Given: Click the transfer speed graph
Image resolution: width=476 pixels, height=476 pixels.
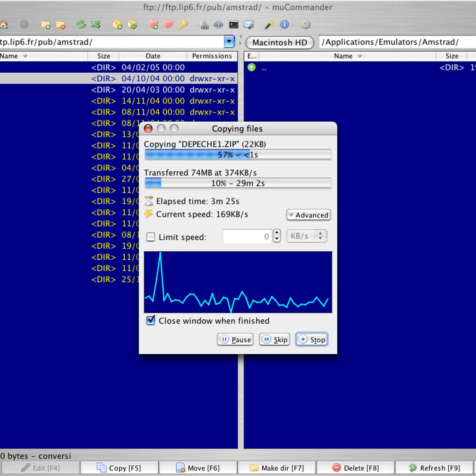Looking at the screenshot, I should tap(238, 282).
